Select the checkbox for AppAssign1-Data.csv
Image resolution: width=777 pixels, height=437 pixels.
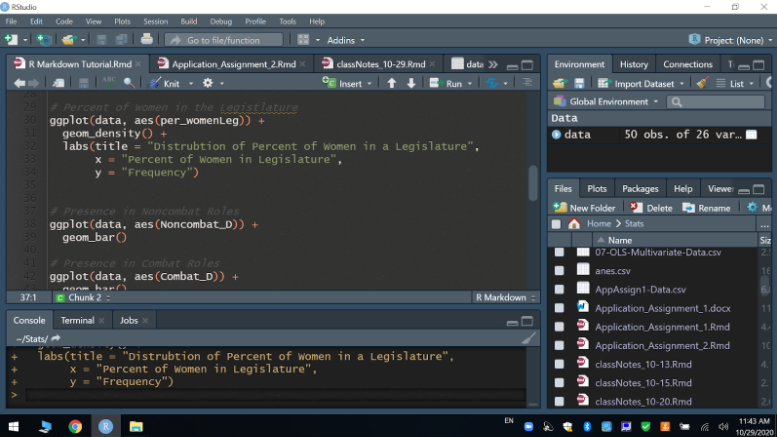pyautogui.click(x=559, y=289)
